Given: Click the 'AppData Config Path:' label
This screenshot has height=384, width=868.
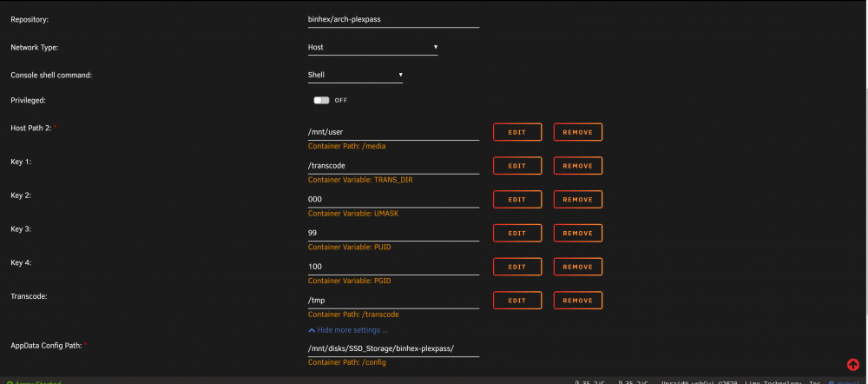Looking at the screenshot, I should pyautogui.click(x=46, y=345).
